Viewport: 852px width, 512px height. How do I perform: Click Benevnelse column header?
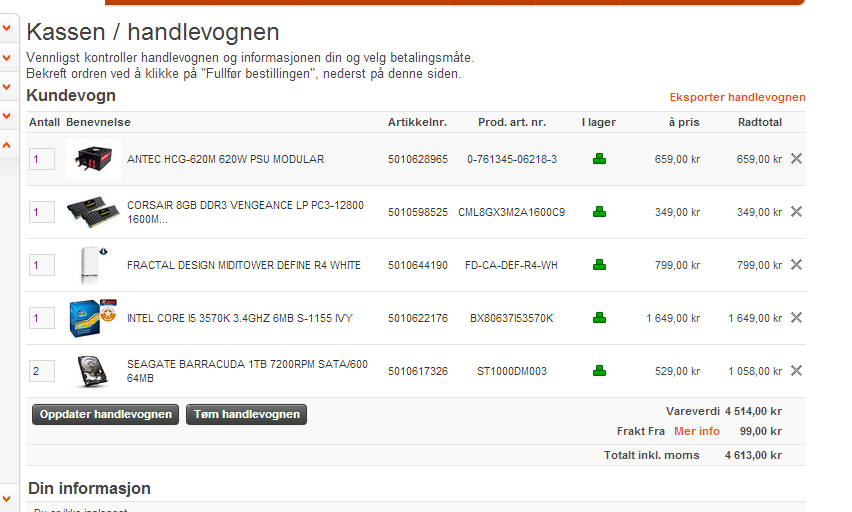pyautogui.click(x=98, y=122)
